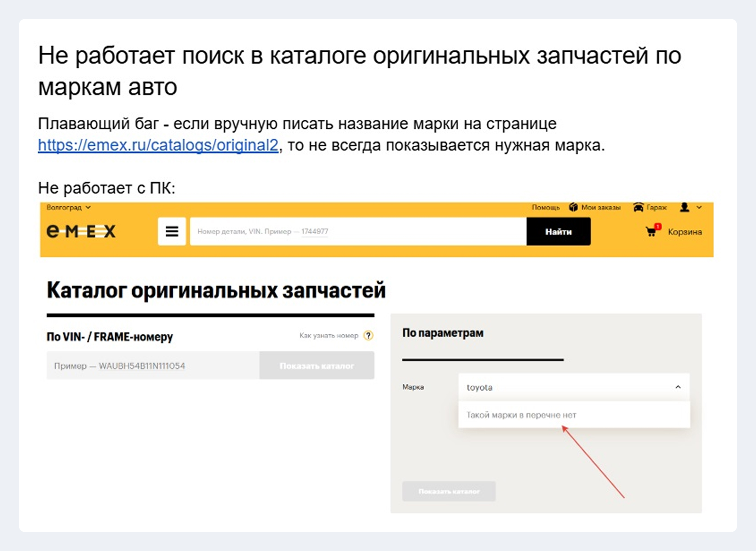Click the Как узнать номер link
The image size is (756, 551).
click(329, 335)
